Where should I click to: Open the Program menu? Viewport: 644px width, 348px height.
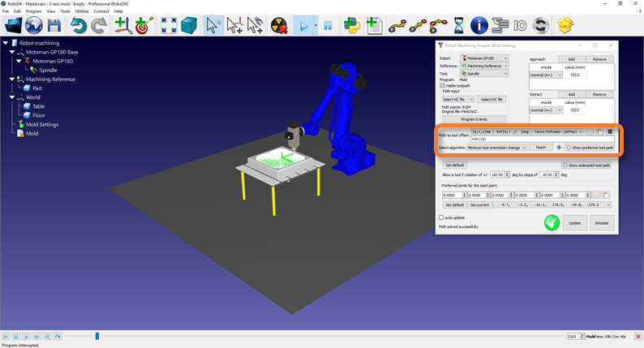click(33, 11)
